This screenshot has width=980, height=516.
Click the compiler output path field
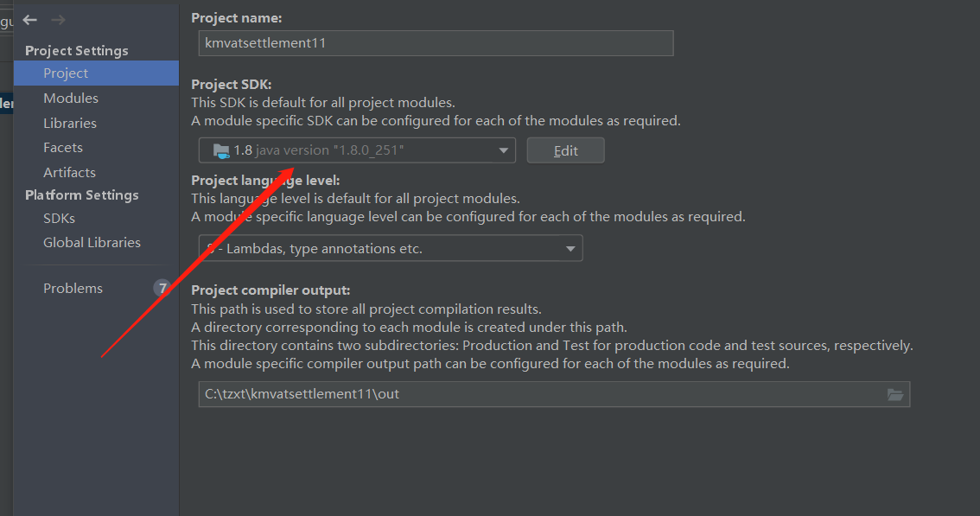coord(554,395)
